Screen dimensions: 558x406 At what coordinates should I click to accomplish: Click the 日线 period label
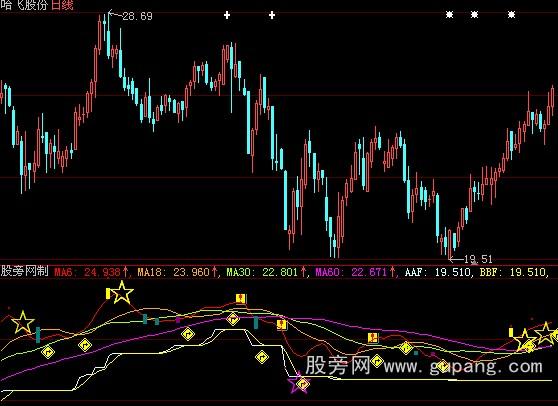click(63, 5)
